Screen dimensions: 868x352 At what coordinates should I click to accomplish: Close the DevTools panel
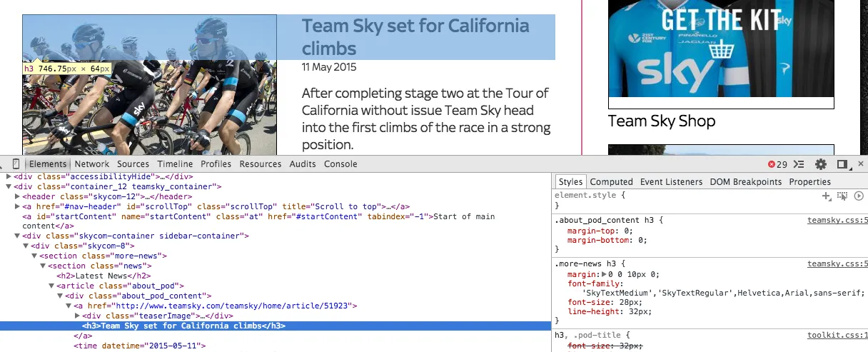860,164
